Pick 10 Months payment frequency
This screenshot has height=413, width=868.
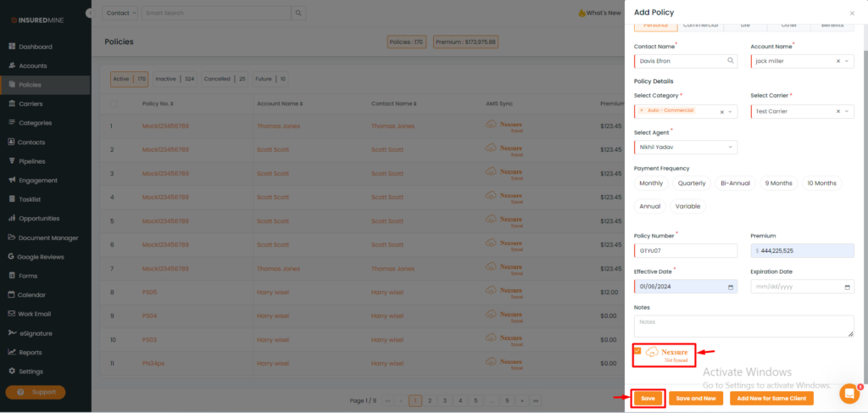822,182
